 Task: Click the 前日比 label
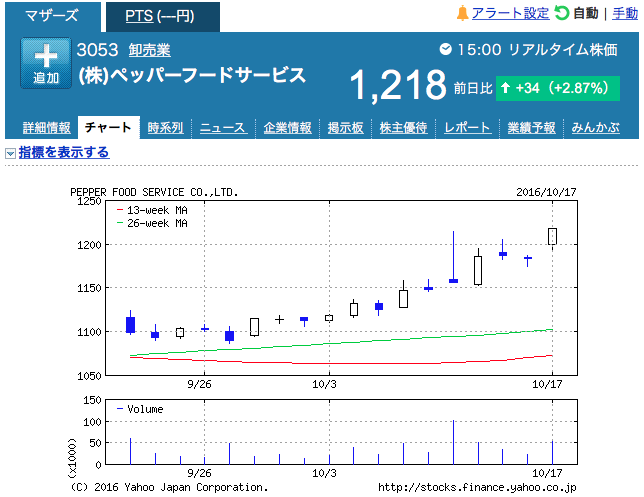473,88
